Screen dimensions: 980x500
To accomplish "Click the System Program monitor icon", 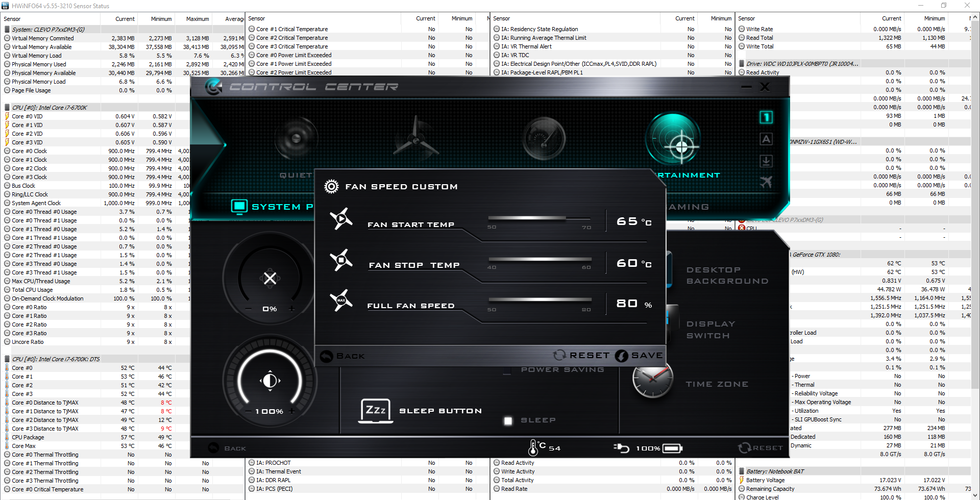I will point(239,207).
